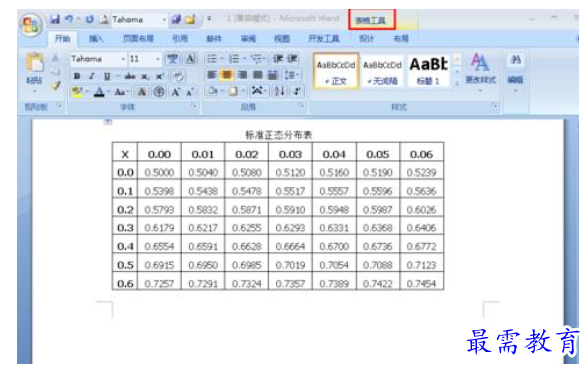Open the 视图 tab
This screenshot has height=373, width=588.
tap(282, 38)
